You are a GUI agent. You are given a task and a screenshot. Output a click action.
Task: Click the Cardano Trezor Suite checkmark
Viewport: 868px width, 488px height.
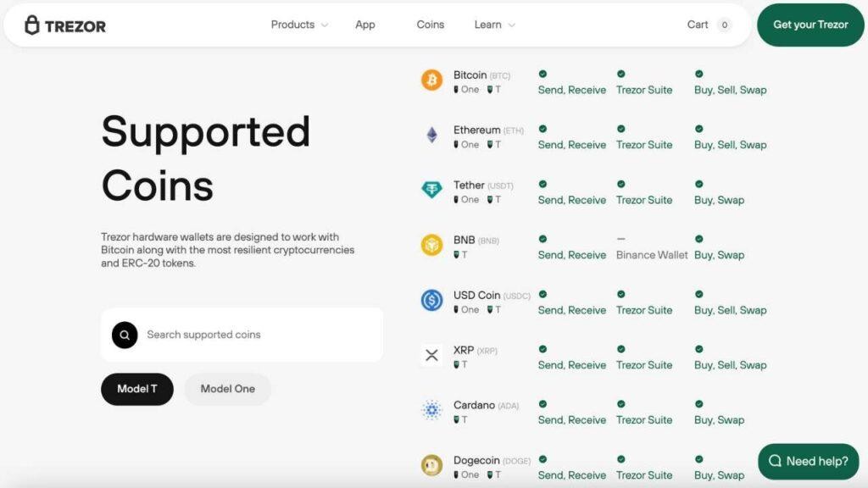(x=621, y=404)
